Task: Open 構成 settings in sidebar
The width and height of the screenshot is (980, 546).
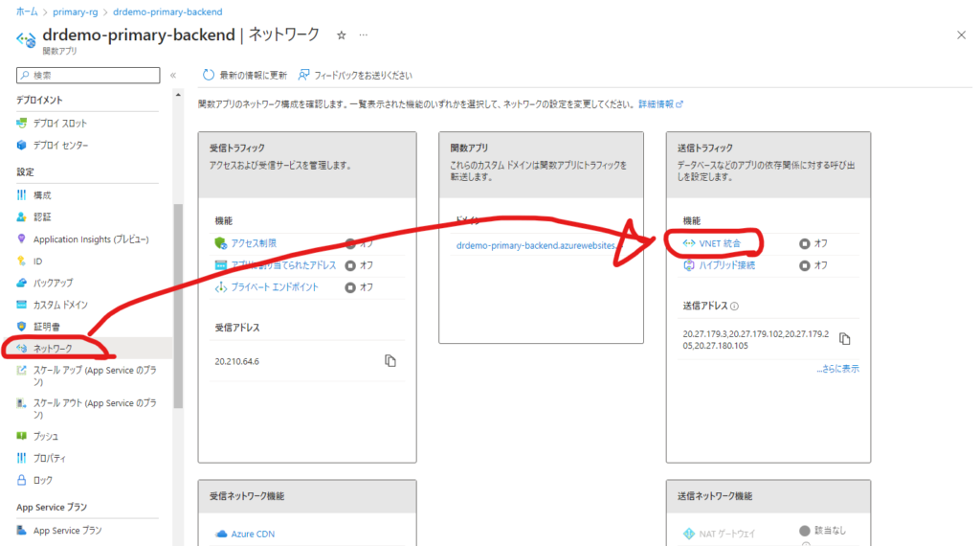Action: click(x=42, y=195)
